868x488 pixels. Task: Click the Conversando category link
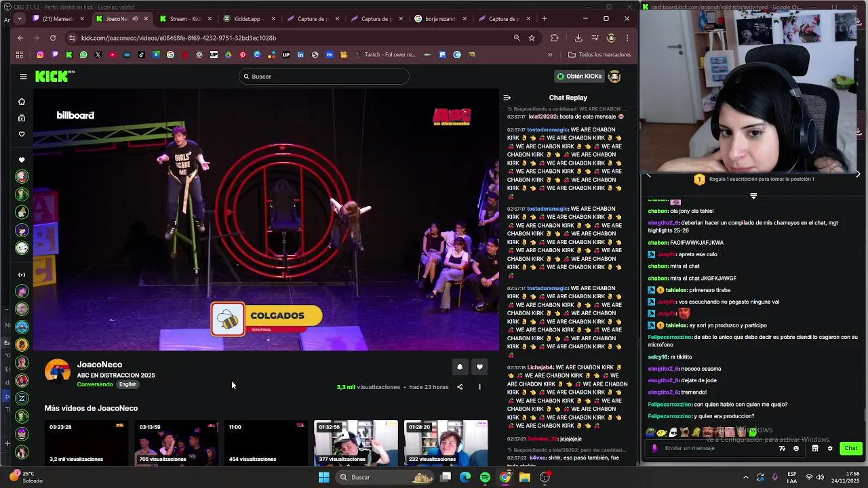click(x=95, y=384)
